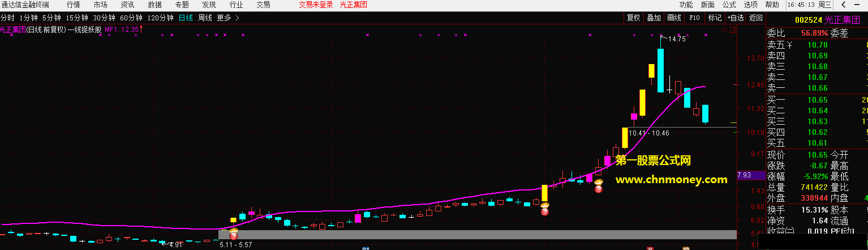Switch to 分时 chart period
868x250 pixels.
pos(7,18)
